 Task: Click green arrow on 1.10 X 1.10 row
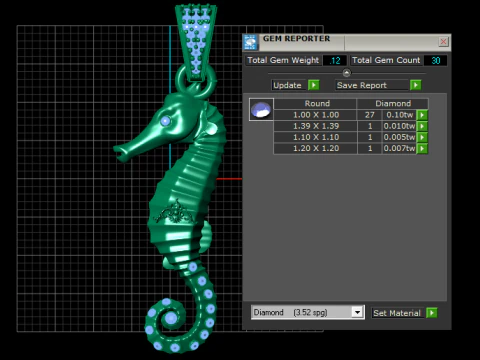coord(422,137)
